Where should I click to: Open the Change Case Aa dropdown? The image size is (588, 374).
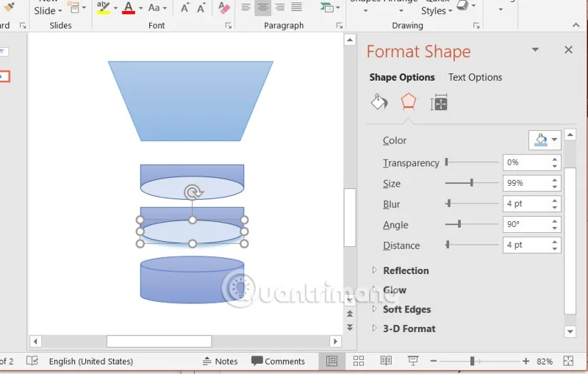157,8
